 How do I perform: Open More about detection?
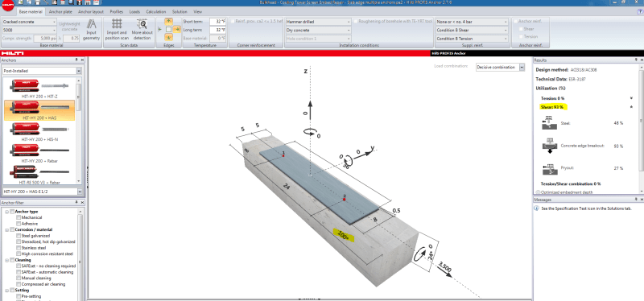[x=142, y=30]
